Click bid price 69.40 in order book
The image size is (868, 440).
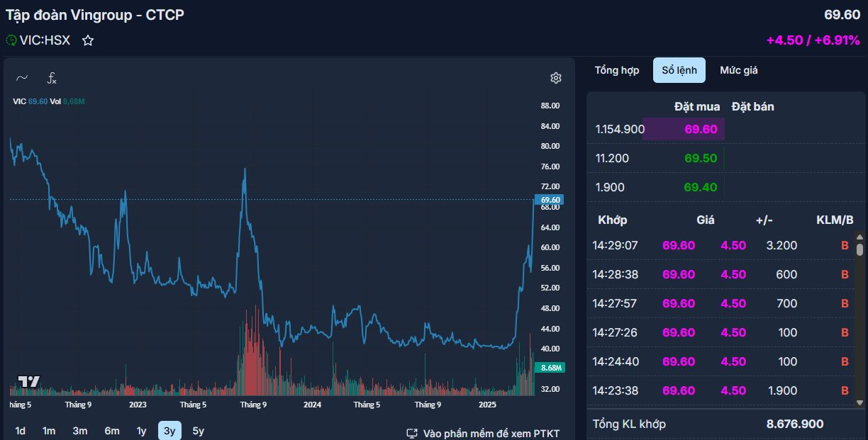(701, 187)
